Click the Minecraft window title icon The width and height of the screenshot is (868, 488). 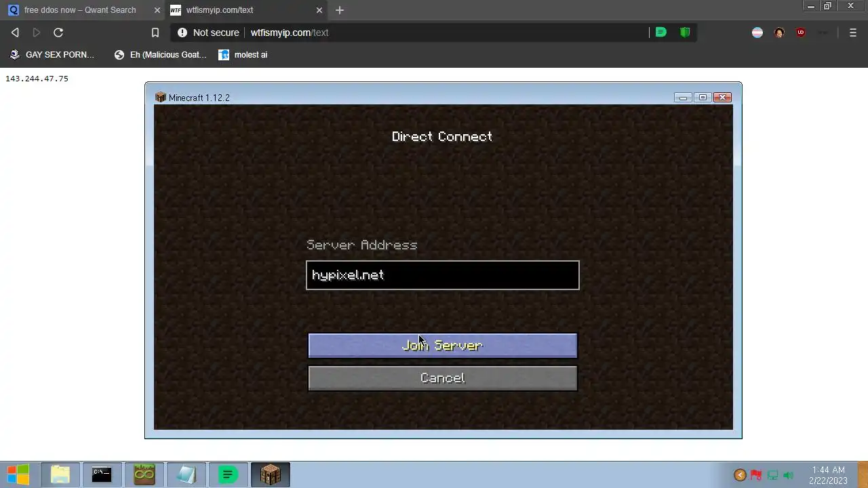tap(161, 98)
